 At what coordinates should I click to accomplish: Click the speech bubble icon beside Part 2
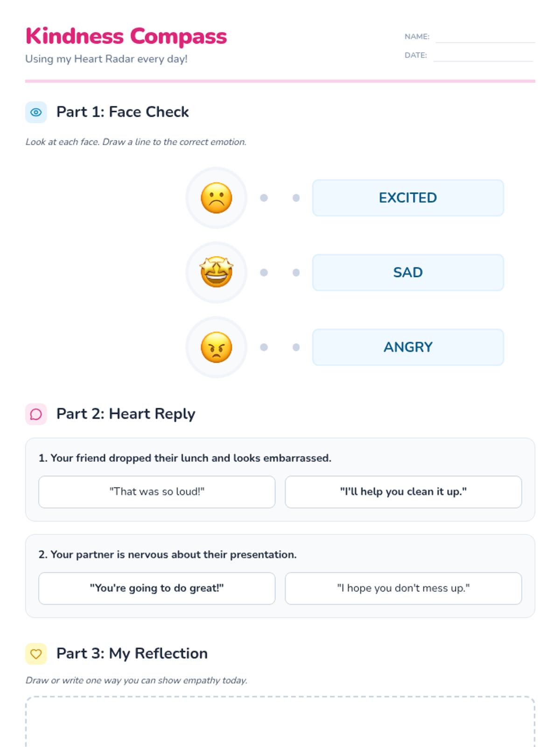click(36, 414)
